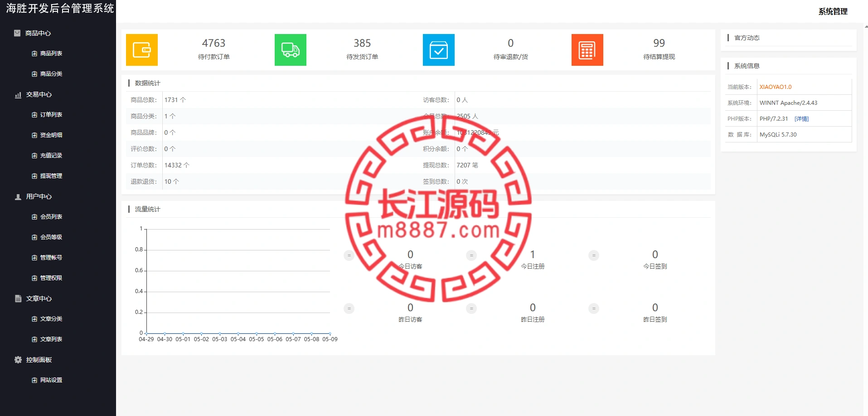This screenshot has width=868, height=416.
Task: Click the 控制面板 gear icon
Action: (18, 360)
